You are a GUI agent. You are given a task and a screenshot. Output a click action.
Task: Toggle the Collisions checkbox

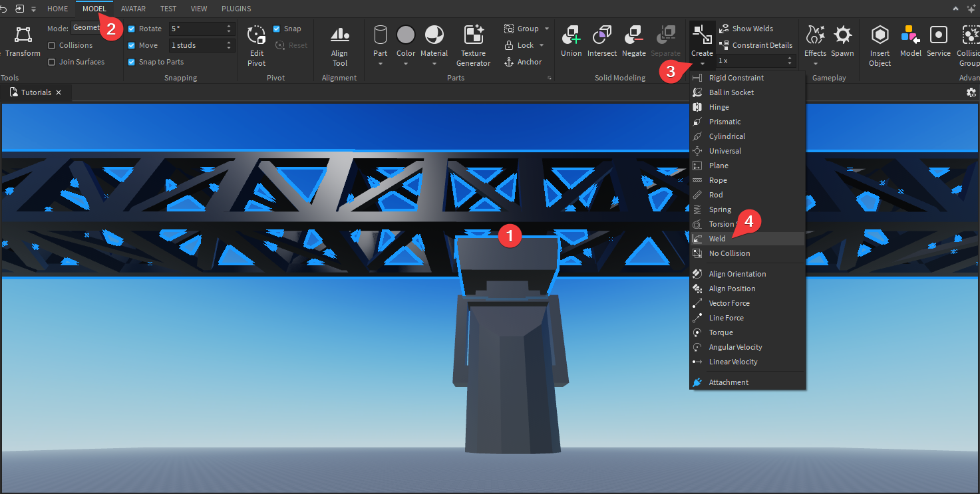(x=52, y=45)
